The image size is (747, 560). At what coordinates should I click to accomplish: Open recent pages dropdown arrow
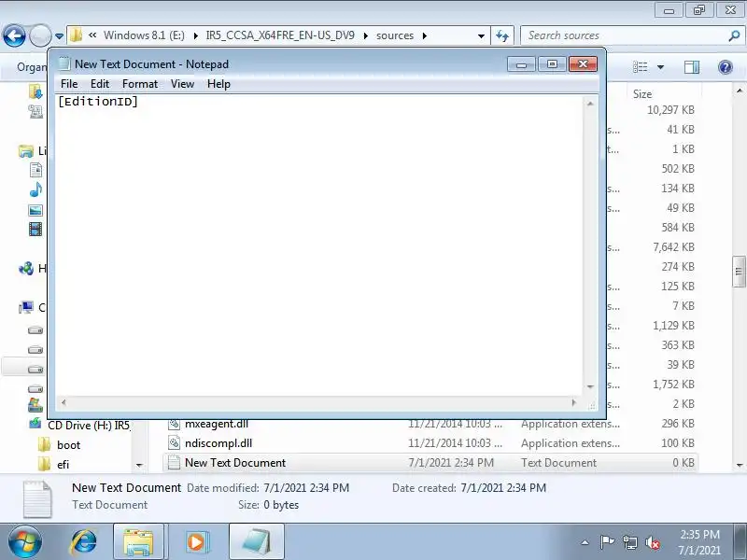tap(59, 36)
